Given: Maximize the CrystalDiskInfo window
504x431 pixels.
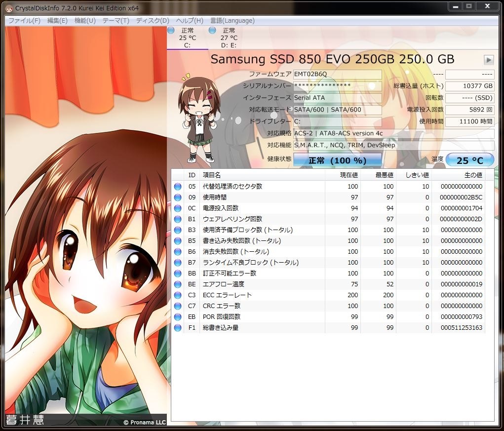Looking at the screenshot, I should pyautogui.click(x=469, y=6).
